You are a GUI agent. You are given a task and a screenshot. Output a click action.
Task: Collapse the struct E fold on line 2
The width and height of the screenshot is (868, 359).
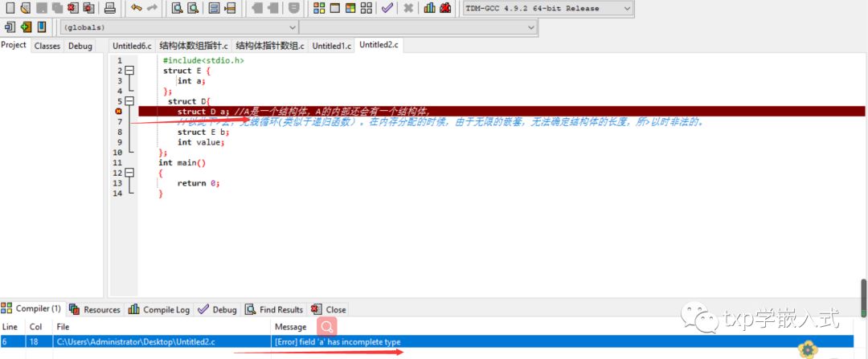tap(129, 71)
